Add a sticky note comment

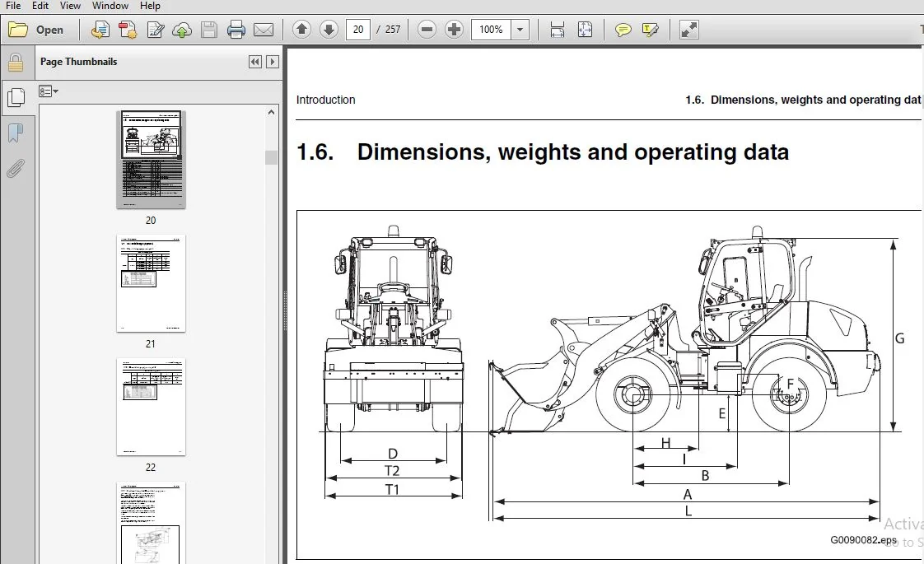pos(623,30)
